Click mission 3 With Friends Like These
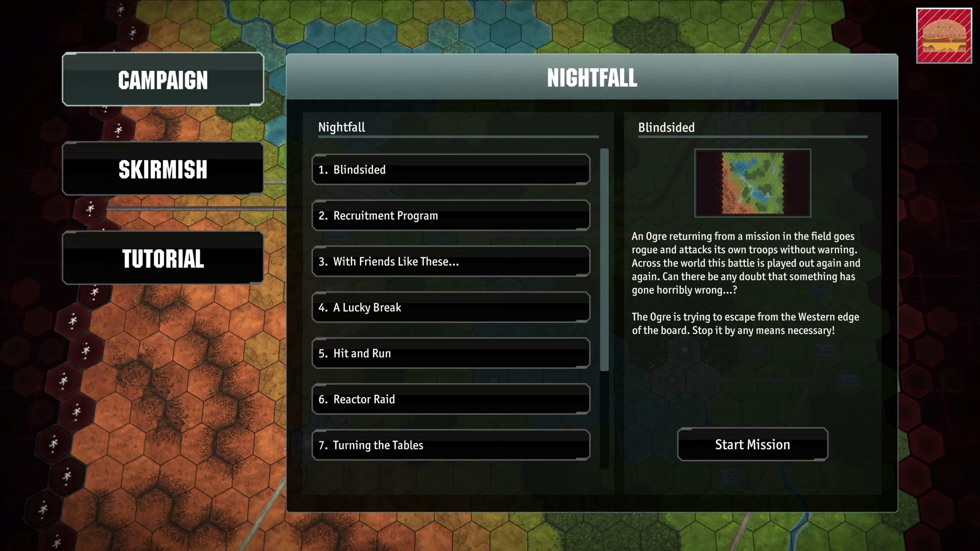The image size is (980, 551). click(x=450, y=261)
